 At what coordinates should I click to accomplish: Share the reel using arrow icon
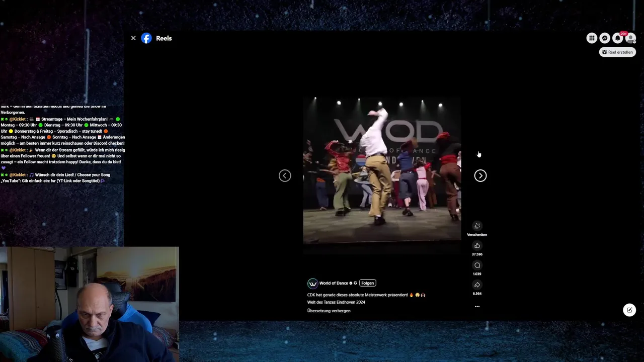[477, 285]
